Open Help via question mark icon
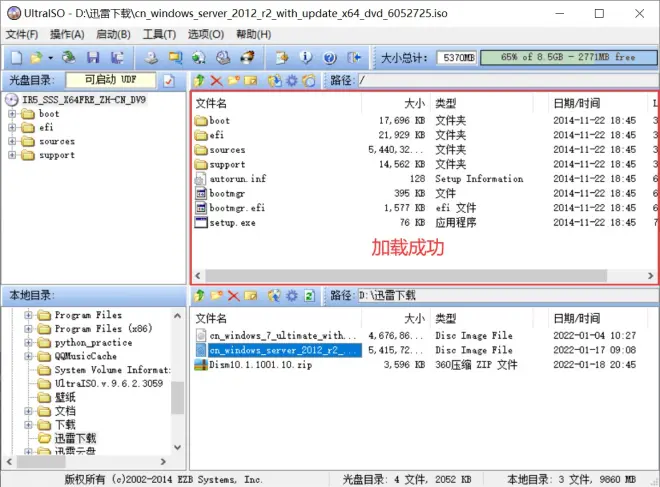Screen dimensions: 660x487 (330, 57)
